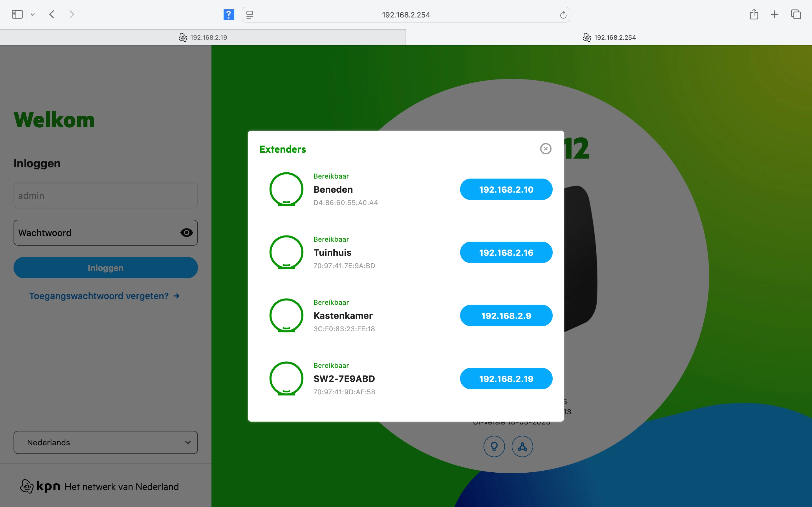Open Beneden extender at 192.168.2.10
Image resolution: width=812 pixels, height=507 pixels.
point(506,190)
